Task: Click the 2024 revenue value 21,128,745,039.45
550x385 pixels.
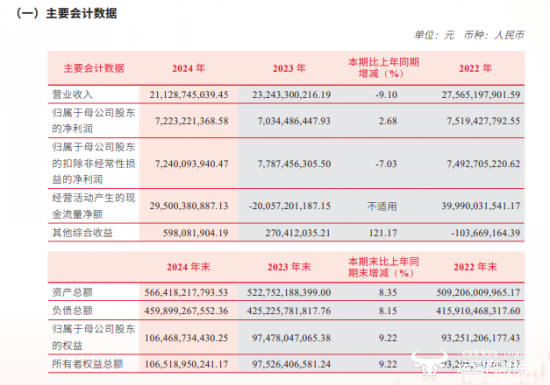Action: tap(189, 95)
